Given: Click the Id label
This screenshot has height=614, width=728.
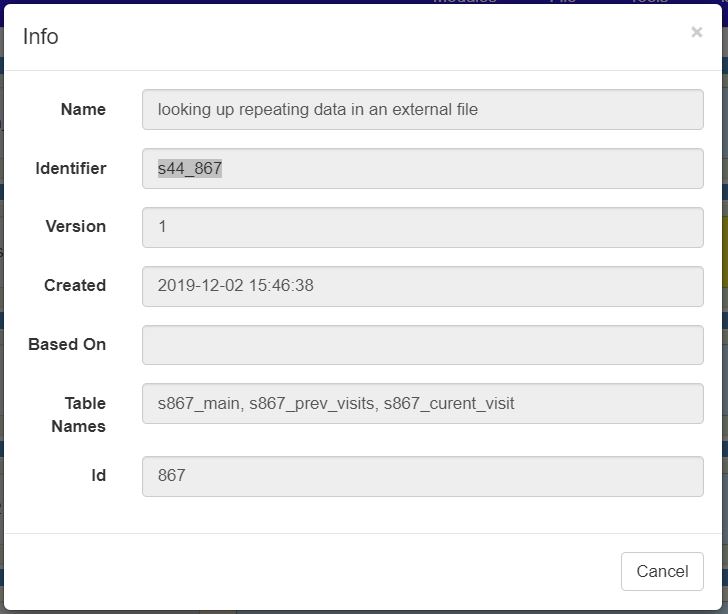Looking at the screenshot, I should point(98,476).
